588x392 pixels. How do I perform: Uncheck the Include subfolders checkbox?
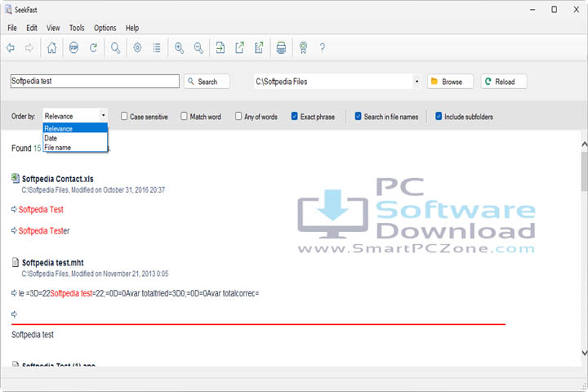click(439, 116)
